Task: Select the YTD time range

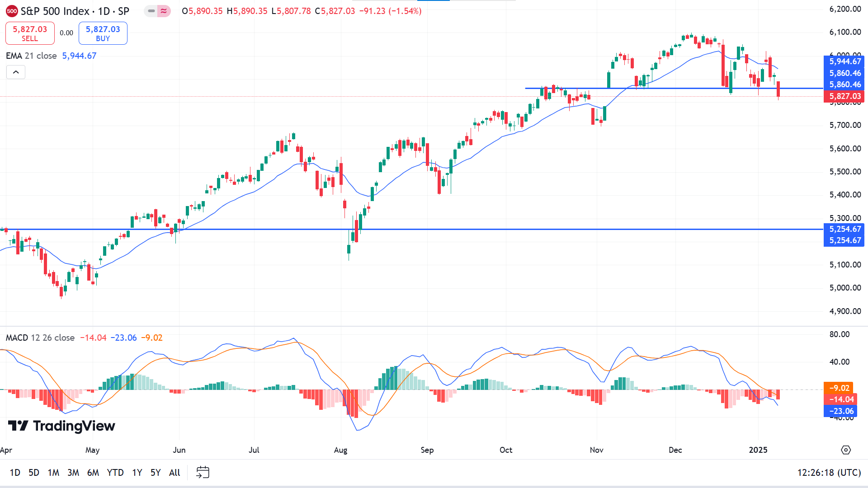Action: [x=115, y=473]
